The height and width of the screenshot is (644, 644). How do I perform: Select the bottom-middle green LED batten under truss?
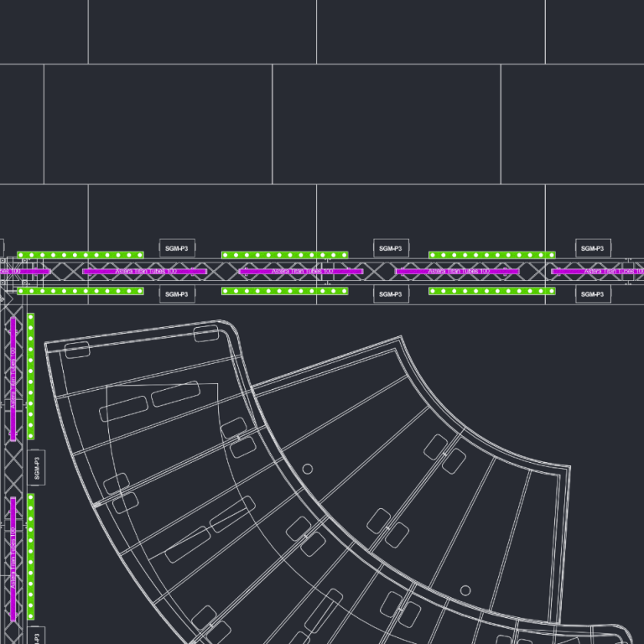(284, 291)
